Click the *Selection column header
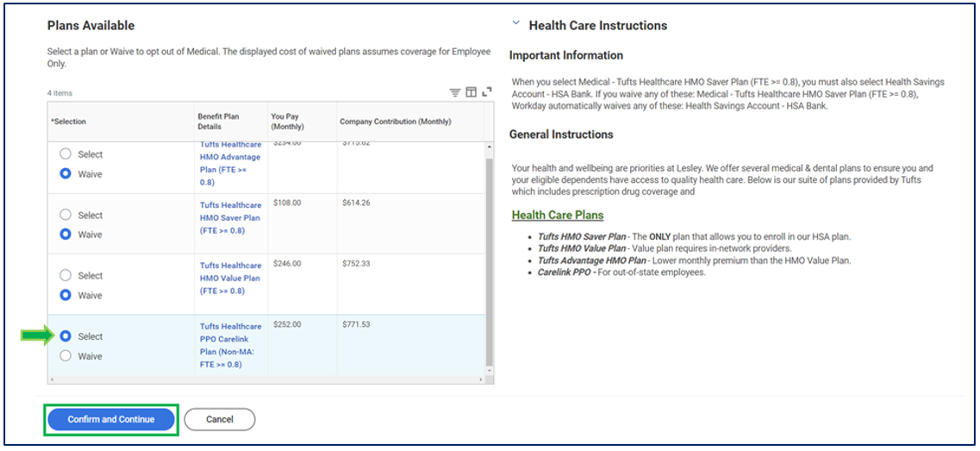Image resolution: width=980 pixels, height=451 pixels. (x=121, y=122)
